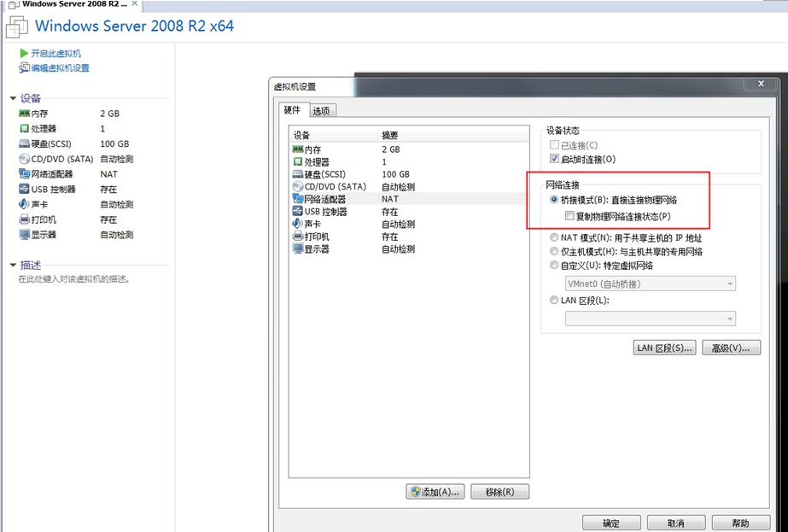The width and height of the screenshot is (788, 532).
Task: Click 自动检测 summary of the 显示器 row in dialog
Action: click(x=398, y=248)
